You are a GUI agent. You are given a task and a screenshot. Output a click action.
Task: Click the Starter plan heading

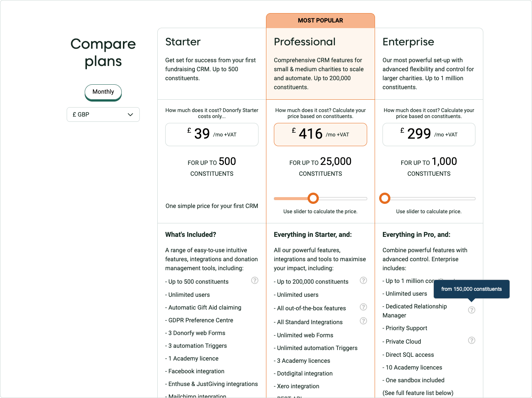[183, 42]
